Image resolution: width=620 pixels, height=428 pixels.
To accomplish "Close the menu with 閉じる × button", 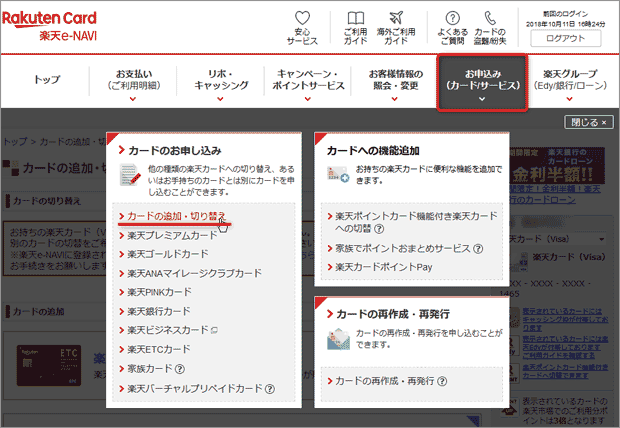I will pyautogui.click(x=589, y=122).
